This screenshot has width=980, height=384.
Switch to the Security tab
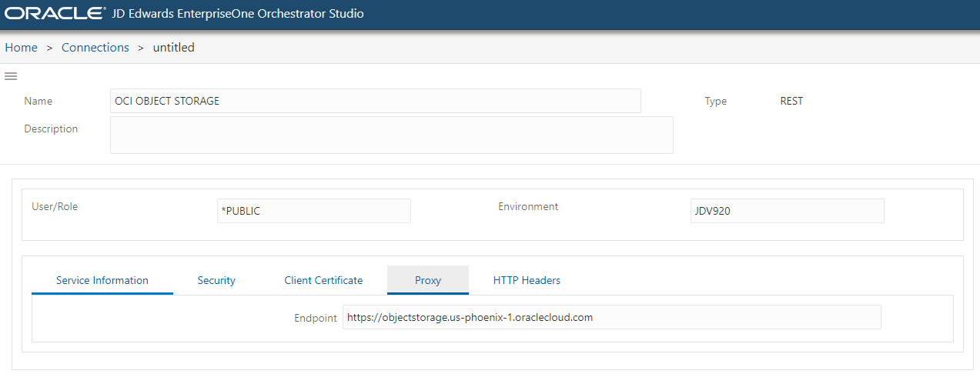click(216, 280)
